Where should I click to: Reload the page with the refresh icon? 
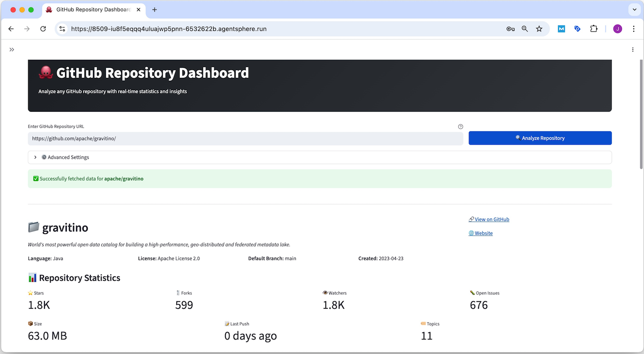pos(43,28)
